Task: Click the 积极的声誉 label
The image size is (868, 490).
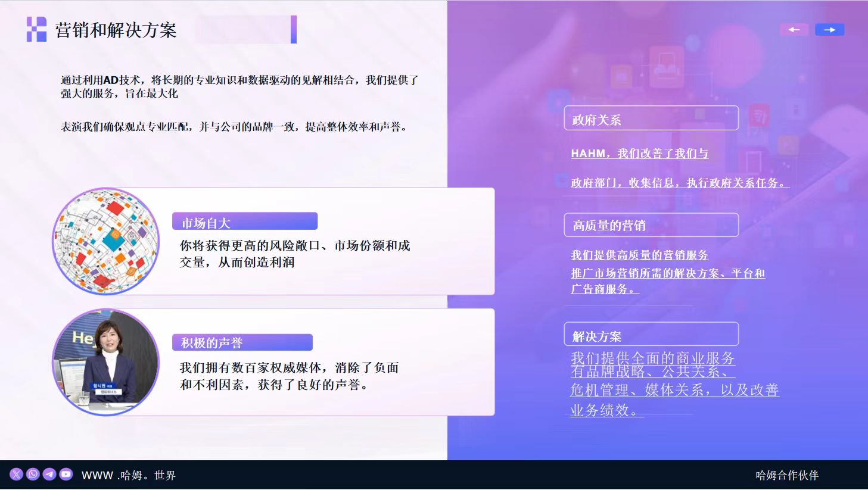Action: (x=242, y=342)
